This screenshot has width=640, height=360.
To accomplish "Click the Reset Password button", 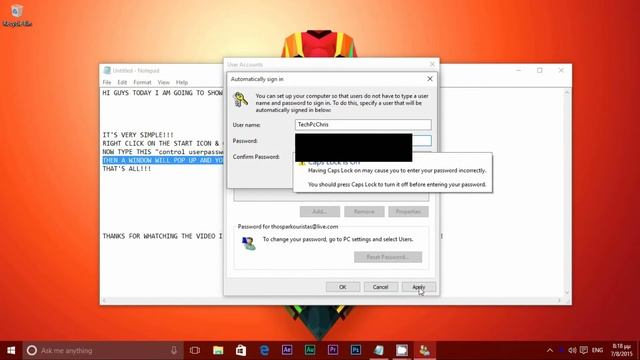I will coord(388,257).
